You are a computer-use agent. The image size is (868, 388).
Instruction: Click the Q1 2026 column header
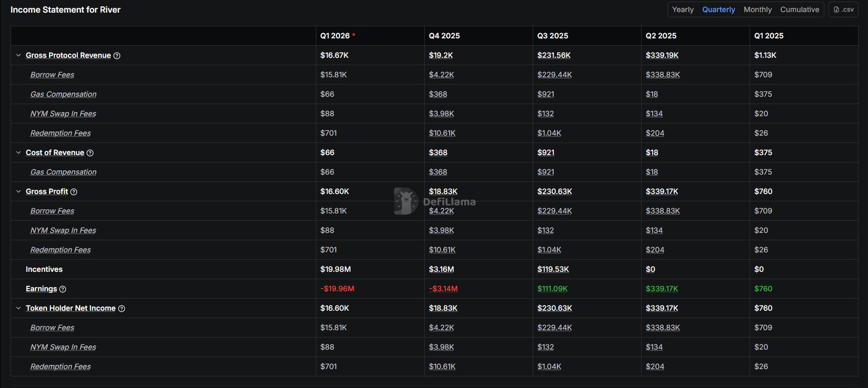coord(335,36)
